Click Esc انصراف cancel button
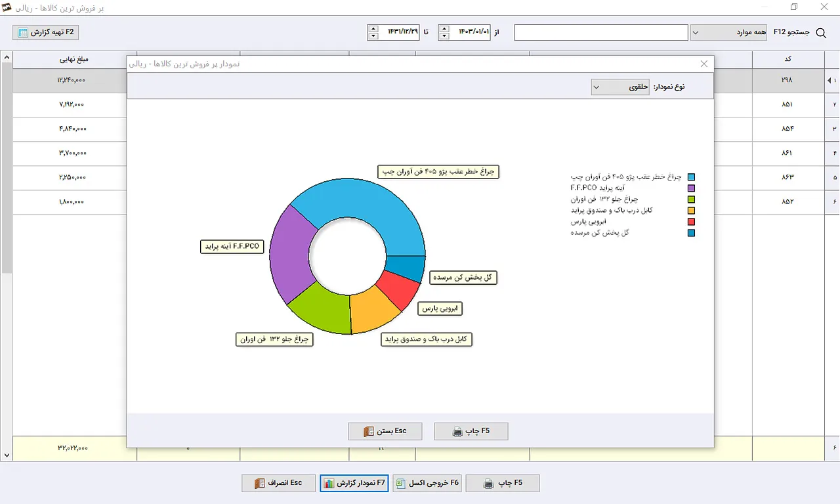 (278, 483)
